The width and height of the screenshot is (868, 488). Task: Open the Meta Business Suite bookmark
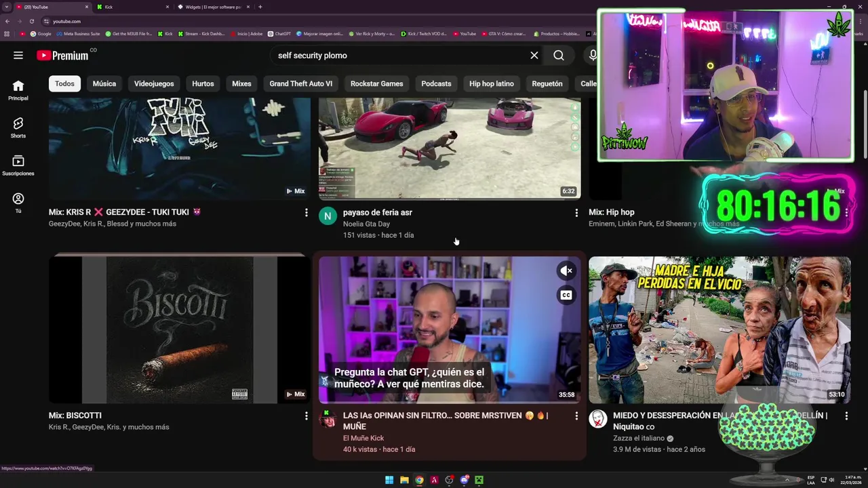tap(78, 34)
